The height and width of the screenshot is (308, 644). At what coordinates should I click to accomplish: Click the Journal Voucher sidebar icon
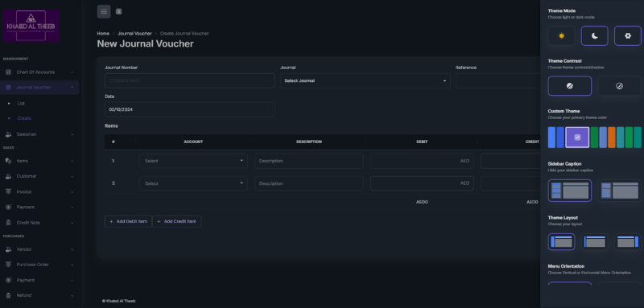[8, 88]
